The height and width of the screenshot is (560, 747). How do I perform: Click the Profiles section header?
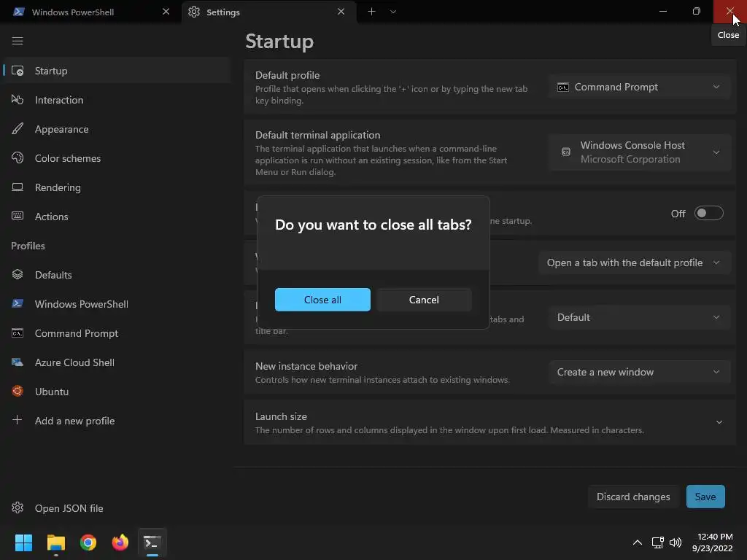(x=28, y=246)
